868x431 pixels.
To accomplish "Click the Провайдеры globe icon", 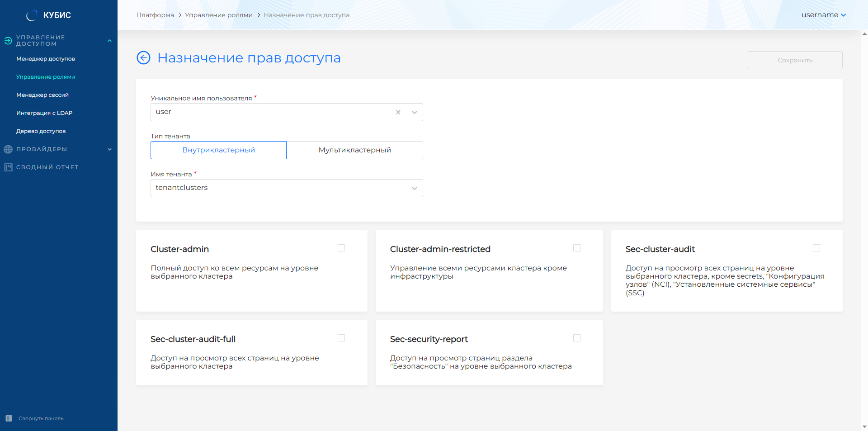I will pyautogui.click(x=8, y=149).
